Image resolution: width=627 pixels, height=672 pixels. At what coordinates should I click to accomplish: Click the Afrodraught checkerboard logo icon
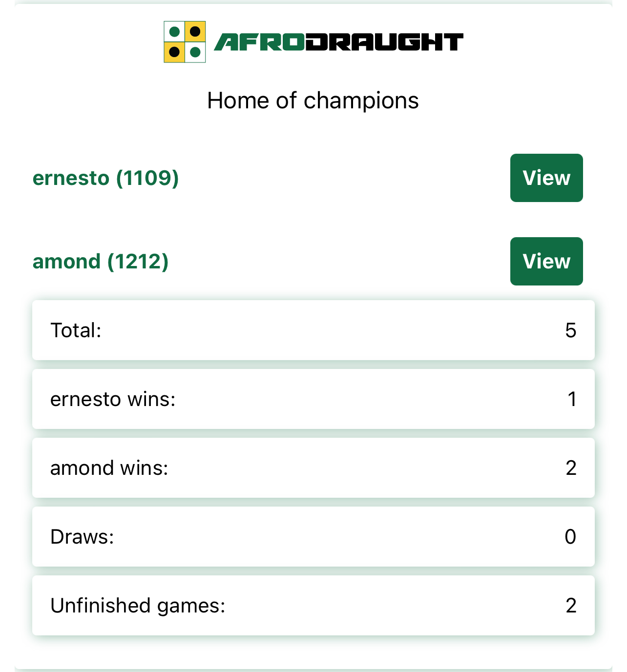pyautogui.click(x=185, y=42)
